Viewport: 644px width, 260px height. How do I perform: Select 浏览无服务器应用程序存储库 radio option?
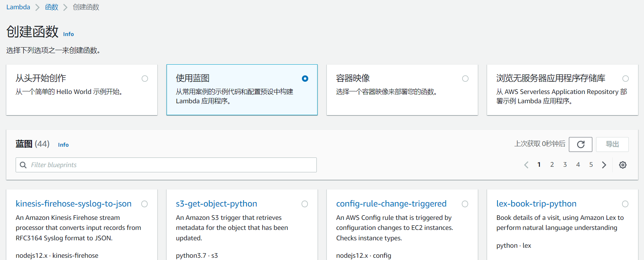click(626, 78)
